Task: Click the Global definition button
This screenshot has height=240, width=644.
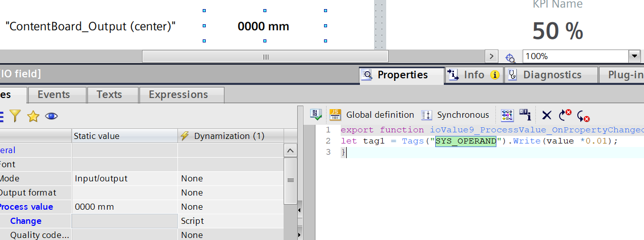Action: pos(380,115)
